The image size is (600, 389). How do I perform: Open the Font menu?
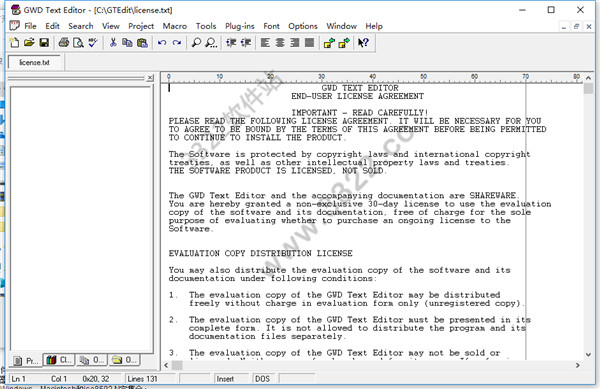coord(271,26)
